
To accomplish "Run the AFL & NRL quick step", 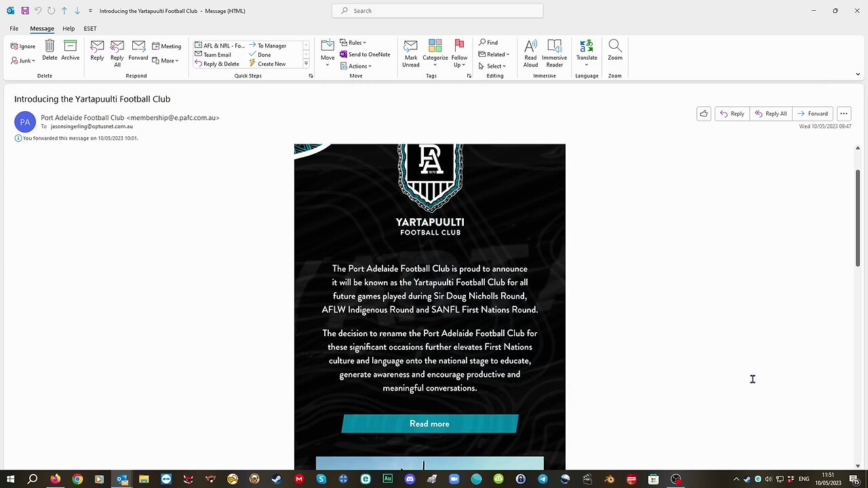I will (x=220, y=45).
